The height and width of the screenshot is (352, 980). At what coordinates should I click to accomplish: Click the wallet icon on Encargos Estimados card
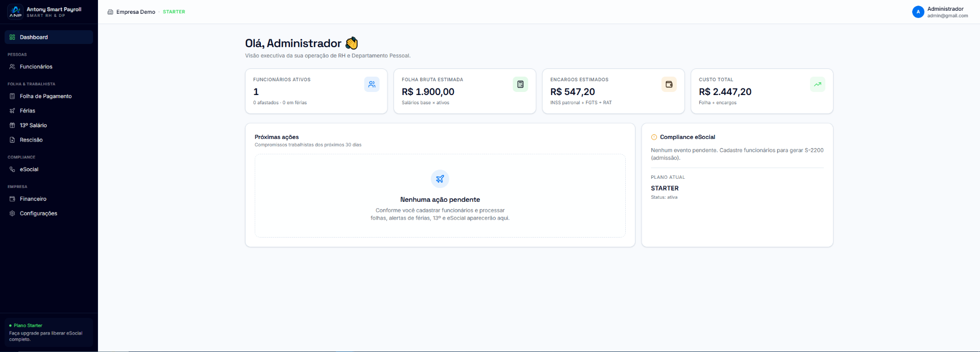pos(669,84)
